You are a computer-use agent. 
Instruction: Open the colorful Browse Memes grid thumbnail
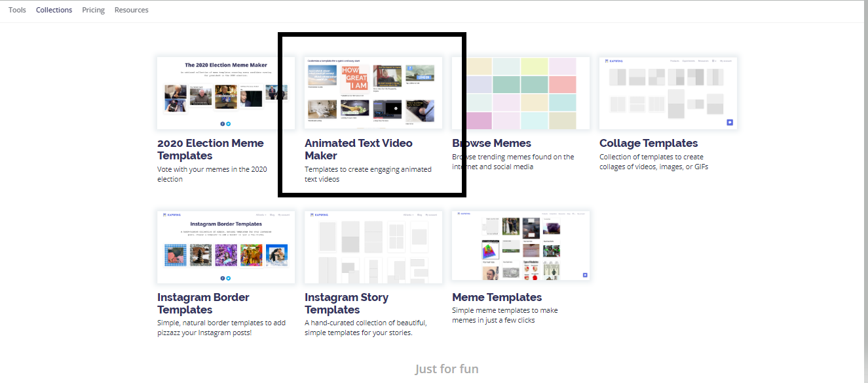point(521,93)
